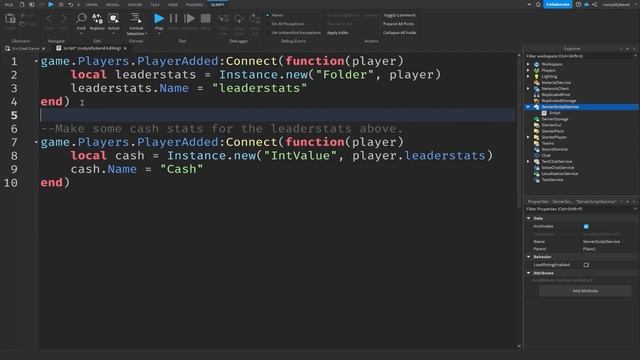Click the Filter Properties search field
Screen dimensions: 640x360
[x=580, y=209]
